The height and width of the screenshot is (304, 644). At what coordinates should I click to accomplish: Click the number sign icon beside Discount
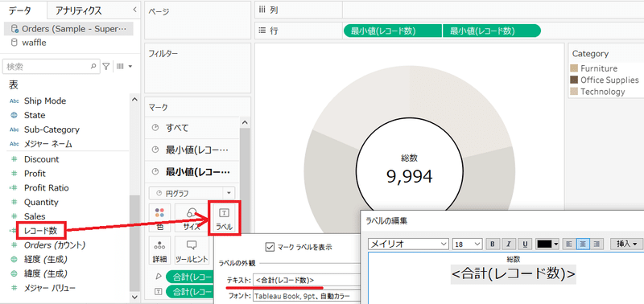coord(14,159)
